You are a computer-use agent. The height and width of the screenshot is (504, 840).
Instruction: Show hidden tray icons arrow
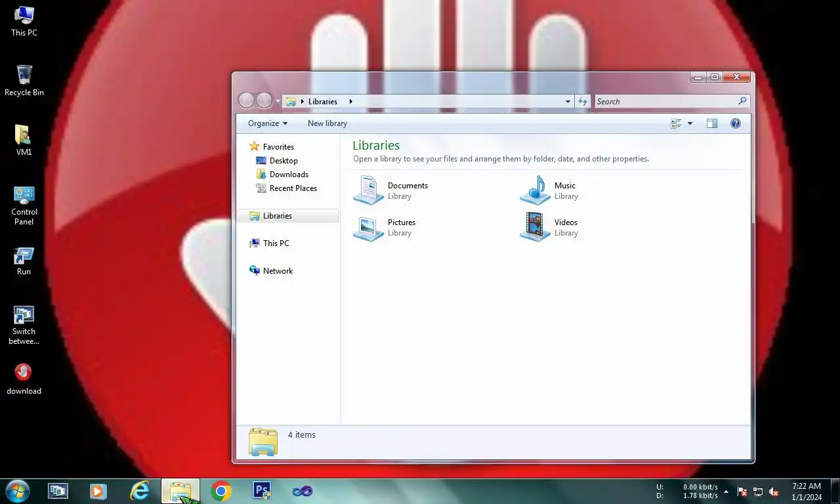[726, 492]
